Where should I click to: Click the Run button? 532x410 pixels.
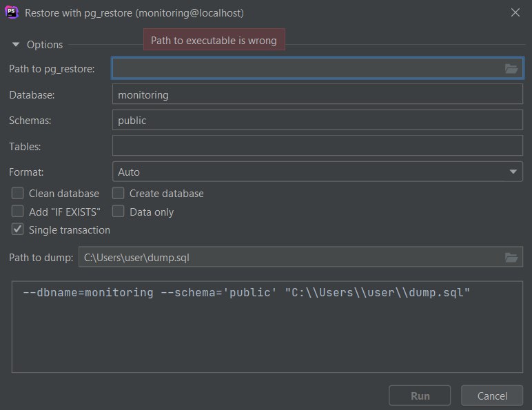(420, 396)
